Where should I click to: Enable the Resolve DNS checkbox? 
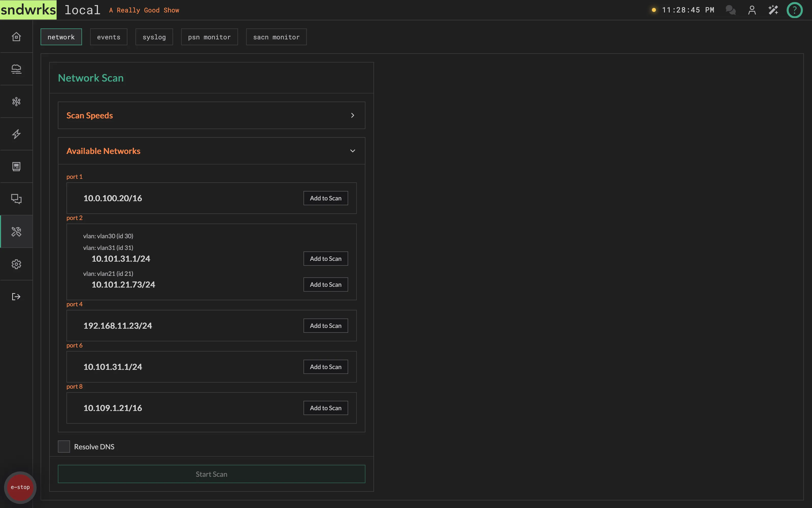[64, 447]
